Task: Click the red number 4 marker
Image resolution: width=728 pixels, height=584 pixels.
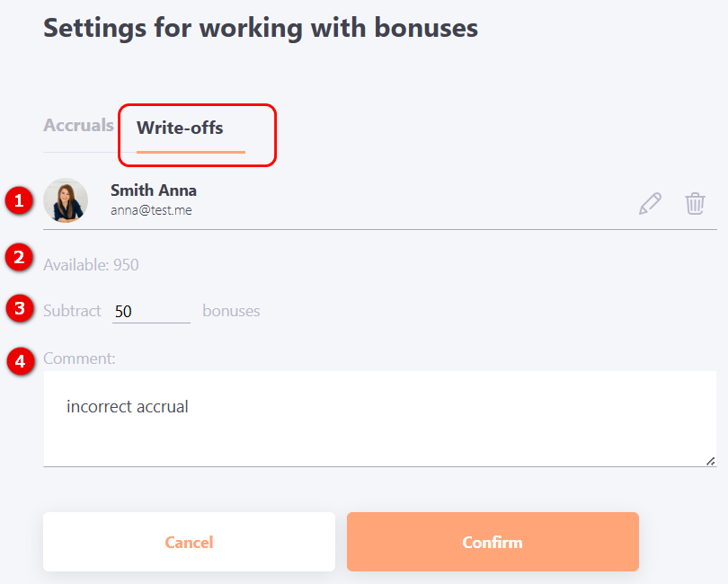Action: click(x=21, y=360)
